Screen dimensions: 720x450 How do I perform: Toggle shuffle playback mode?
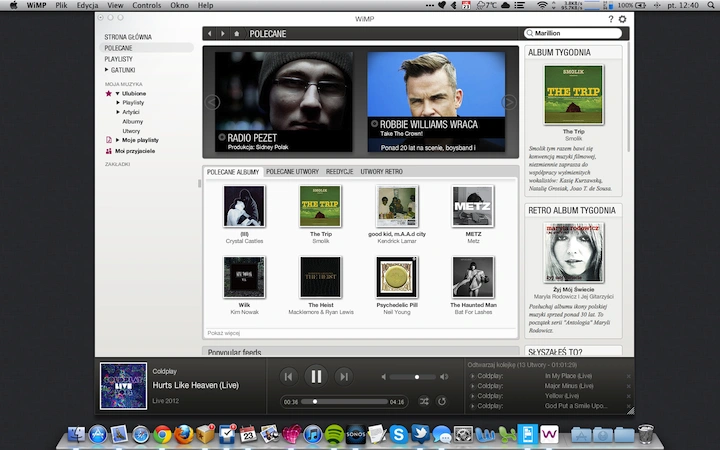click(424, 401)
